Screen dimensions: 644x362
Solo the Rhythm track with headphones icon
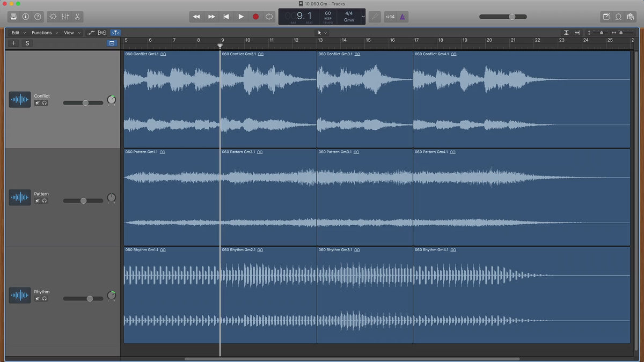(x=45, y=299)
